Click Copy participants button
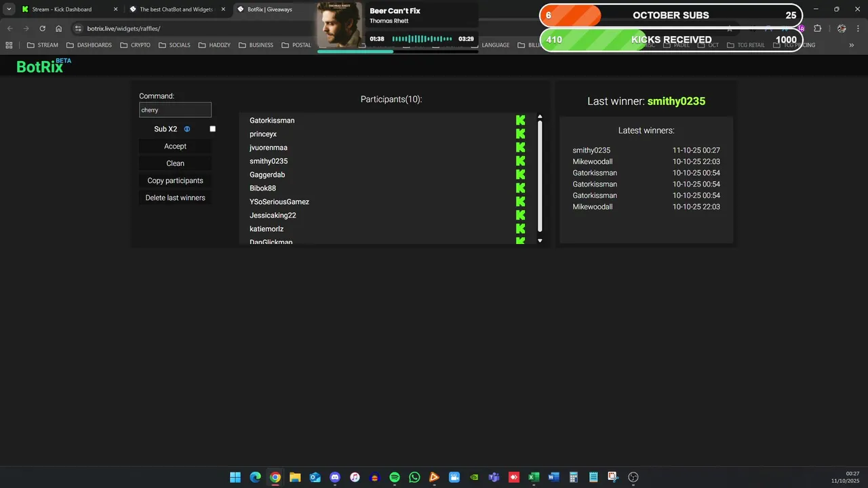 [175, 180]
